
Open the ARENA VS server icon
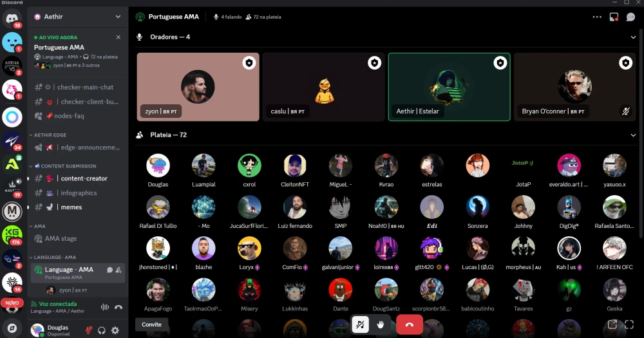[12, 66]
